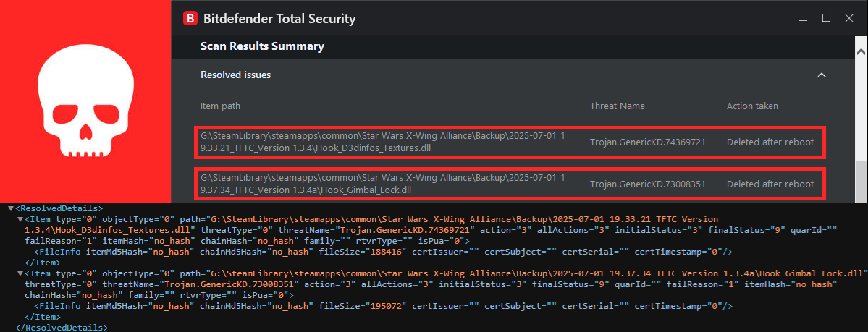This screenshot has height=332, width=868.
Task: Click the opening <ResolvedDetails> tag
Action: point(59,208)
